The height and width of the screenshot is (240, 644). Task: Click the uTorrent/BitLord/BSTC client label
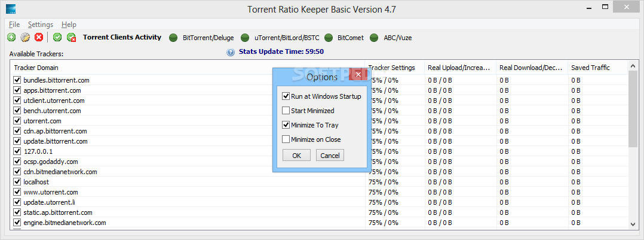click(287, 38)
